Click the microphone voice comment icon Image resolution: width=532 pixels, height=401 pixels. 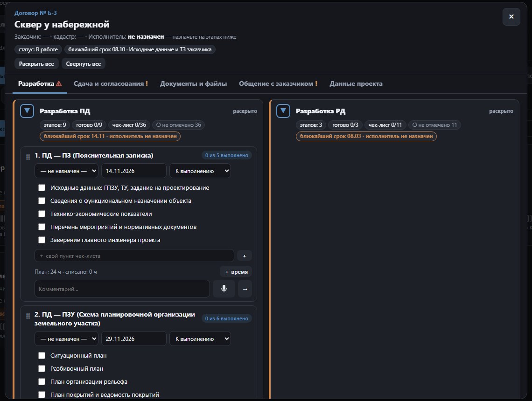(224, 289)
